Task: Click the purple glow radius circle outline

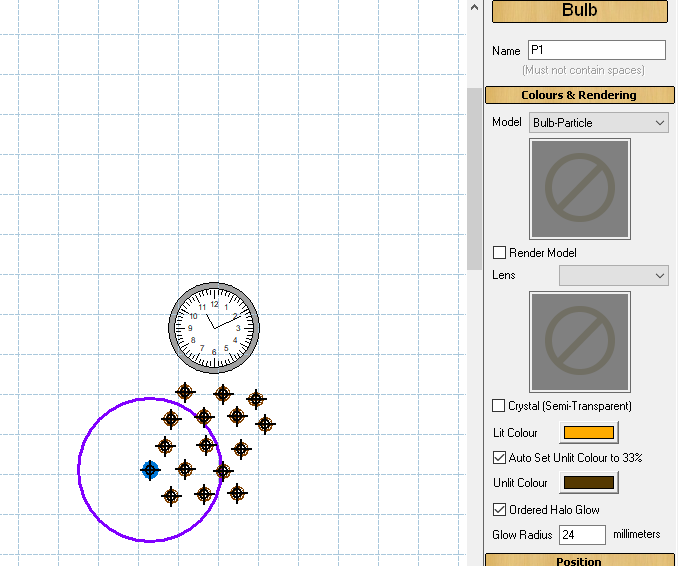Action: (x=78, y=470)
